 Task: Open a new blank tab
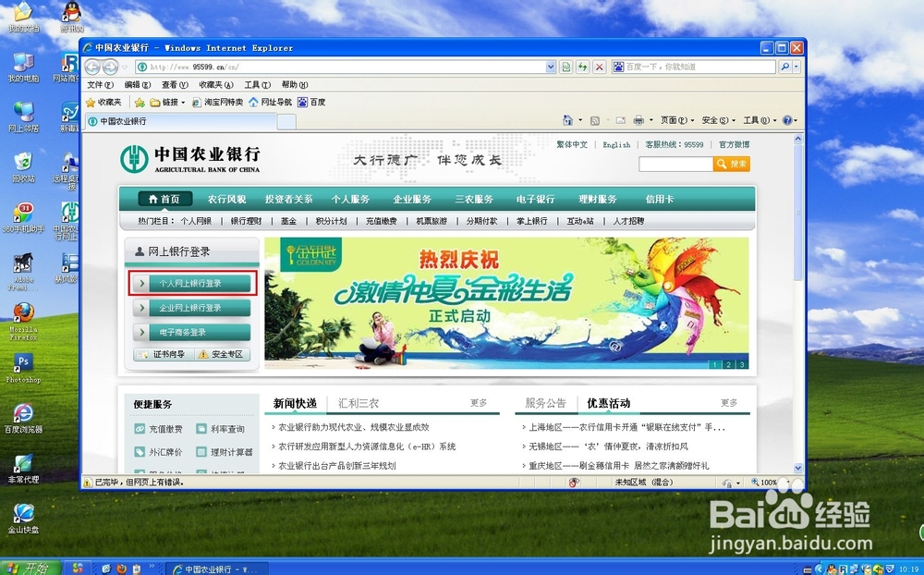pos(286,122)
